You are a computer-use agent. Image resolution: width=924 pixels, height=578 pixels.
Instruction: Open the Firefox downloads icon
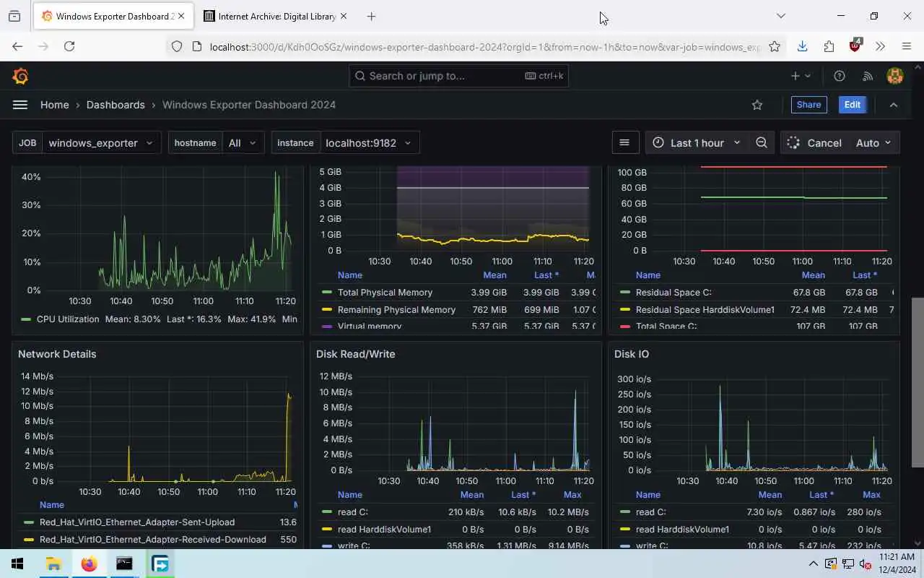click(802, 46)
